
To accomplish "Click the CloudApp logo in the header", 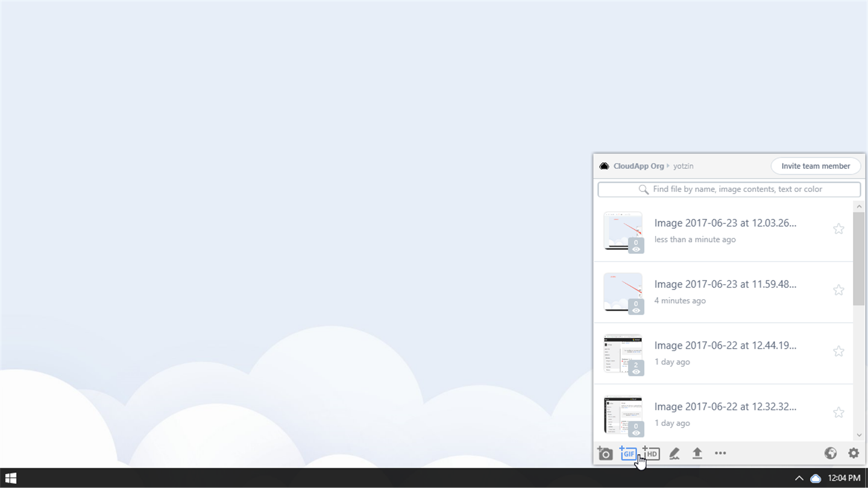I will pyautogui.click(x=604, y=166).
